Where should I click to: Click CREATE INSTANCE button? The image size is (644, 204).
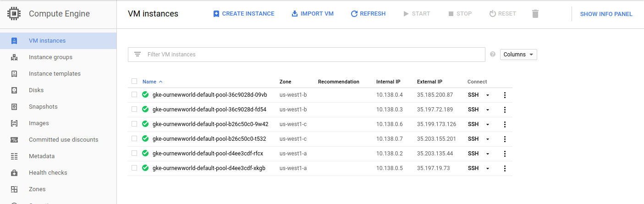(244, 14)
